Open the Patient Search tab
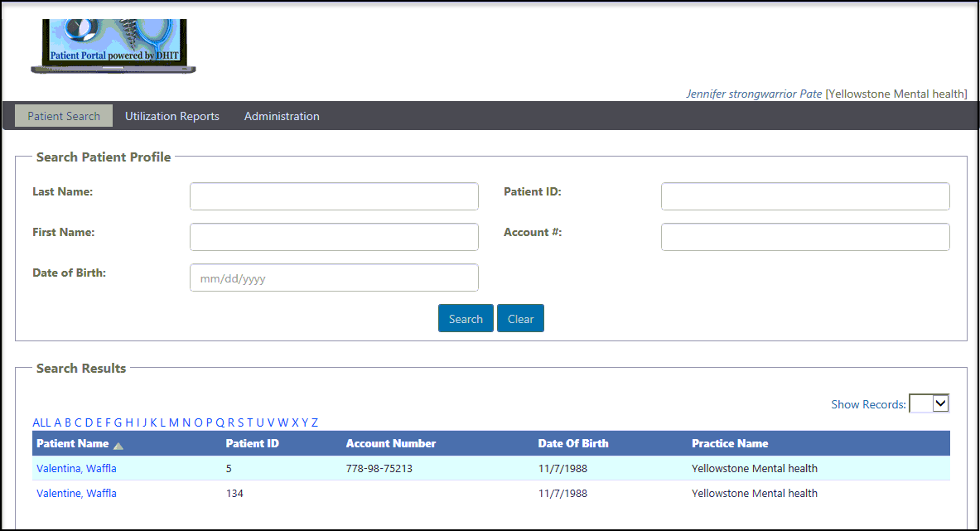The width and height of the screenshot is (980, 531). [64, 116]
